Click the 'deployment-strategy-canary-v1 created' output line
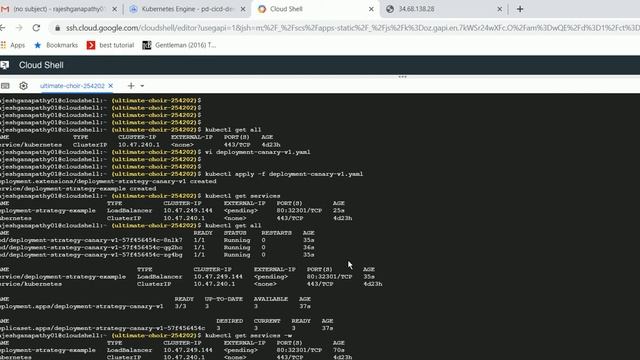This screenshot has height=360, width=640. (x=108, y=181)
